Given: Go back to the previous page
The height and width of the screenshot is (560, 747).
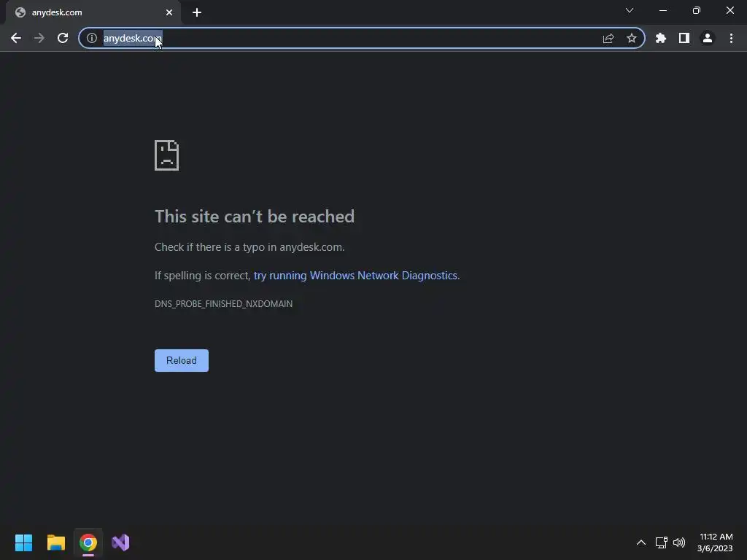Looking at the screenshot, I should coord(16,38).
